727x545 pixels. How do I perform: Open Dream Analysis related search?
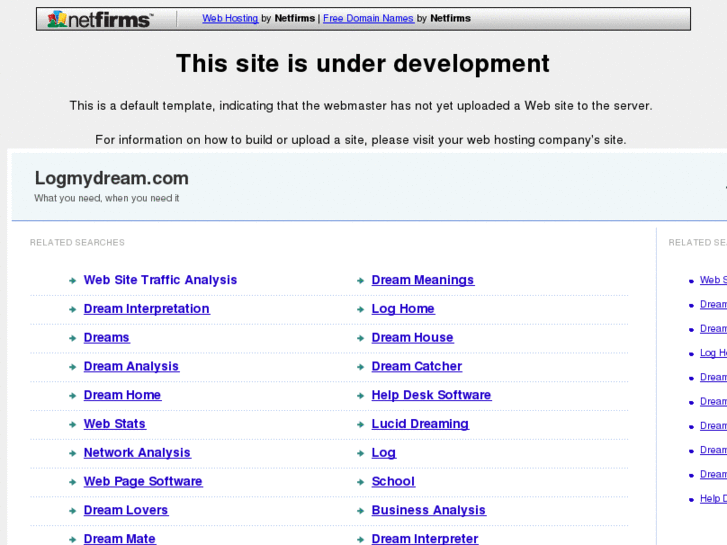(131, 366)
